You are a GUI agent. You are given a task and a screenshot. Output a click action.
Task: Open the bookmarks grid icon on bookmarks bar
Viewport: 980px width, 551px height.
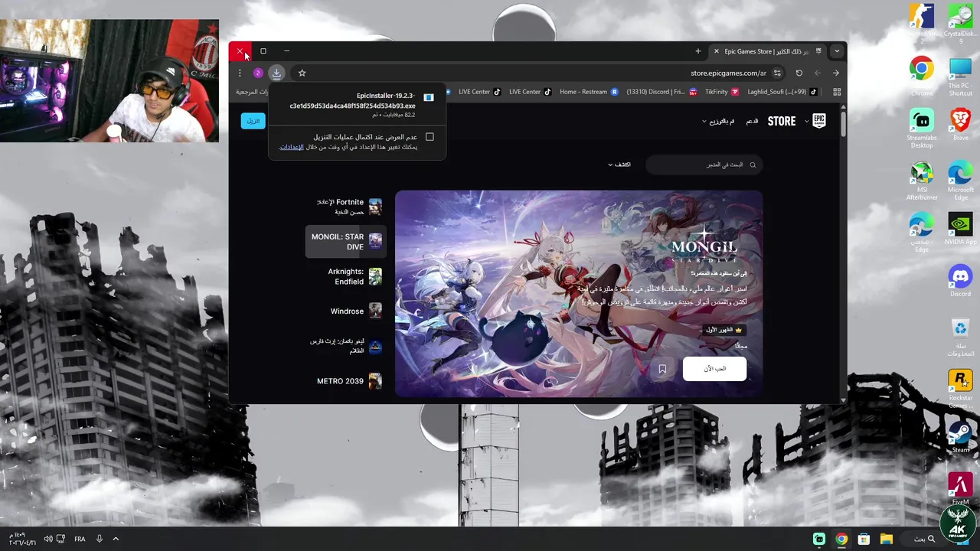tap(837, 92)
